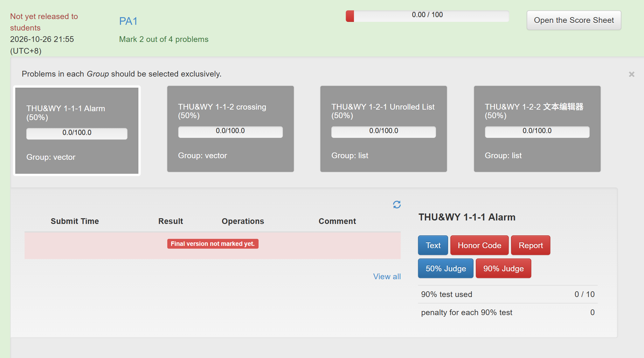Open the Honor Code button

coord(480,245)
